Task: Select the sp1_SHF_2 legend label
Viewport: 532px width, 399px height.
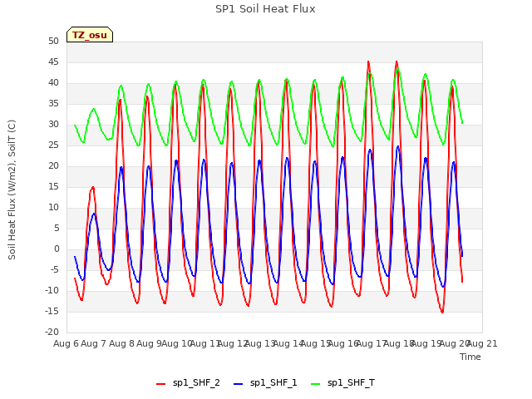Action: coord(196,383)
